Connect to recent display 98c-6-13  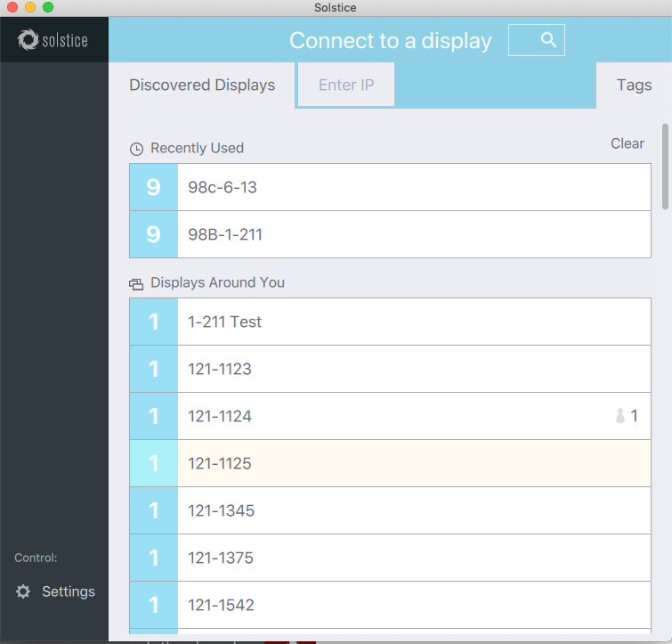tap(390, 187)
